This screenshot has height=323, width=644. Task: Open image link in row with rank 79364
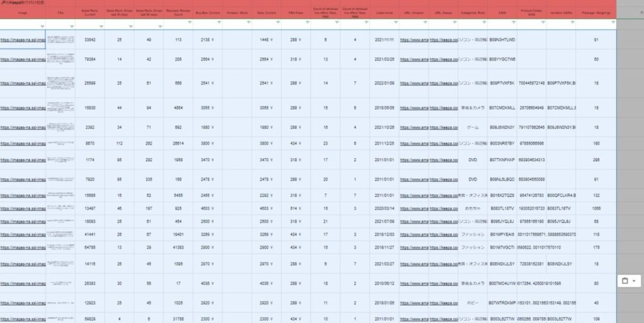click(x=23, y=60)
